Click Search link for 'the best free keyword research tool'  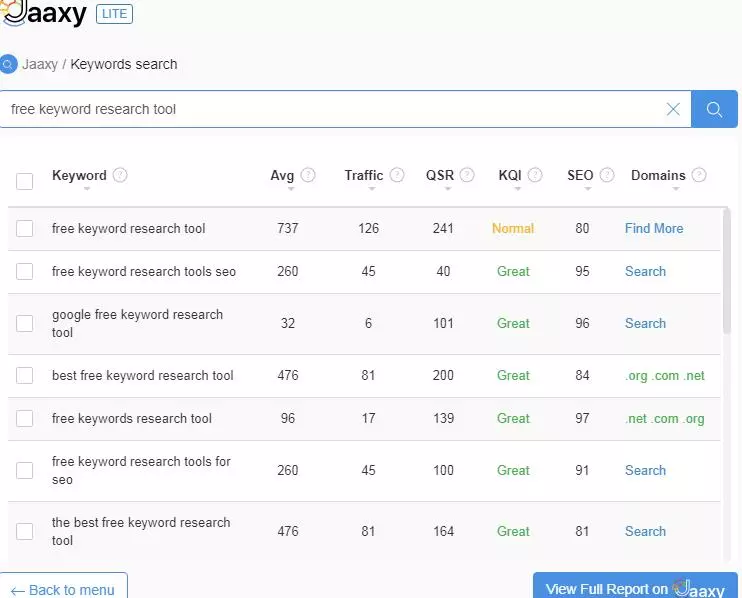[645, 531]
